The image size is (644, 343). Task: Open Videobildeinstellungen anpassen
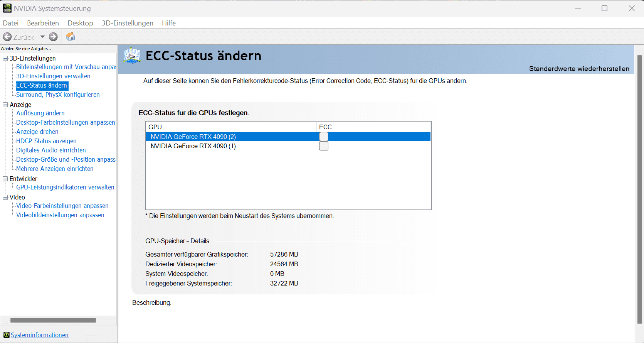pos(60,215)
